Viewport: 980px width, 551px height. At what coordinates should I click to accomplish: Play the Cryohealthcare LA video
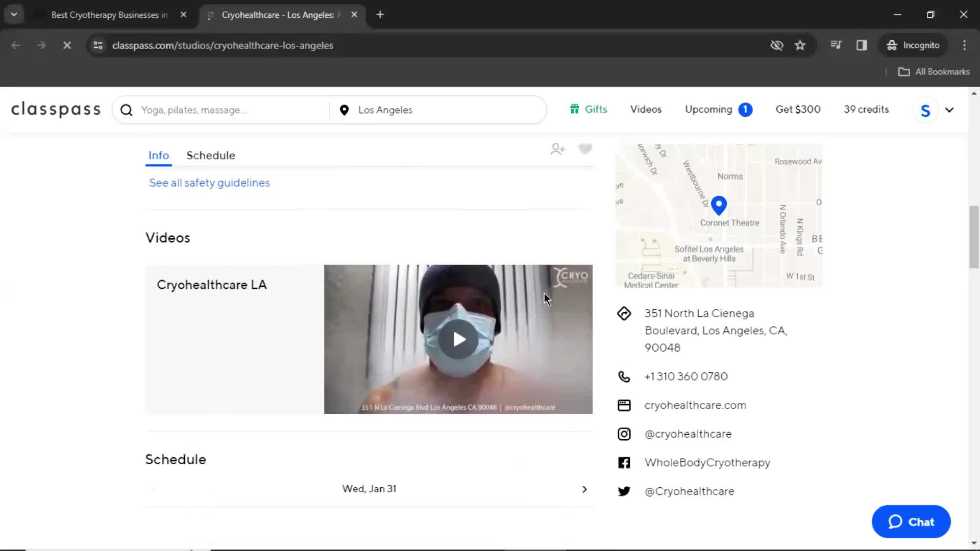click(x=458, y=339)
